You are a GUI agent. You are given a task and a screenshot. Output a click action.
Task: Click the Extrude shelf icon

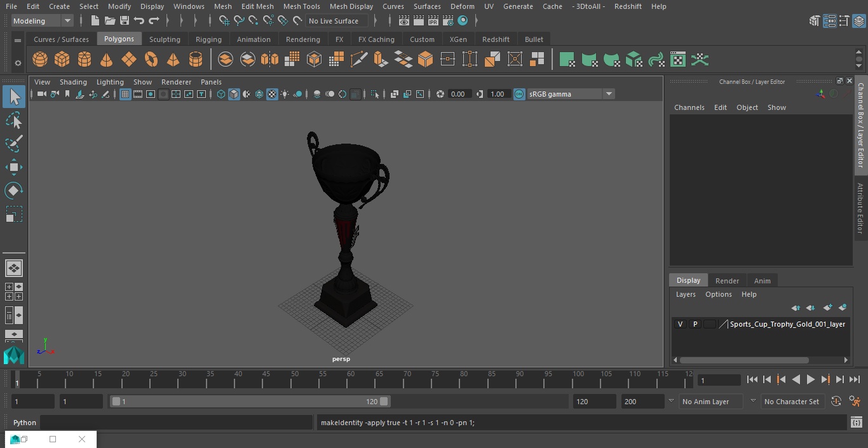(381, 60)
